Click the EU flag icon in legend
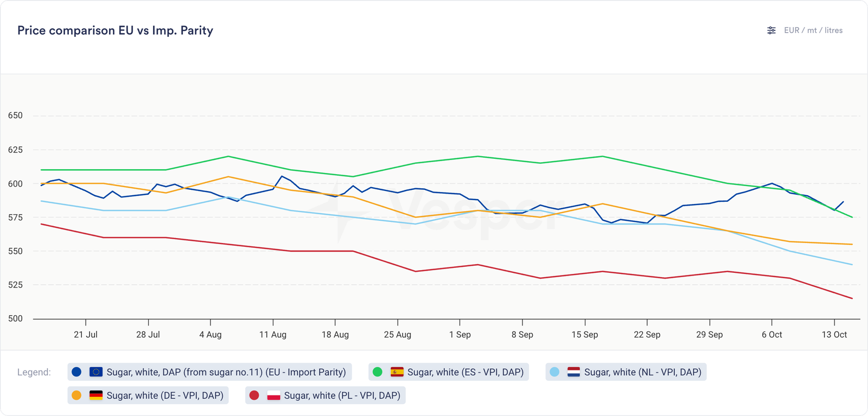This screenshot has height=416, width=868. [96, 372]
